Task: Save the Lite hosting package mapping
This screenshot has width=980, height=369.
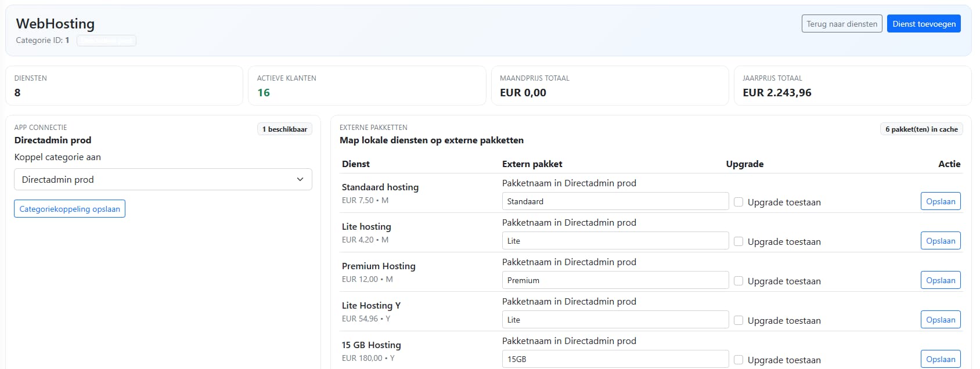Action: coord(940,241)
